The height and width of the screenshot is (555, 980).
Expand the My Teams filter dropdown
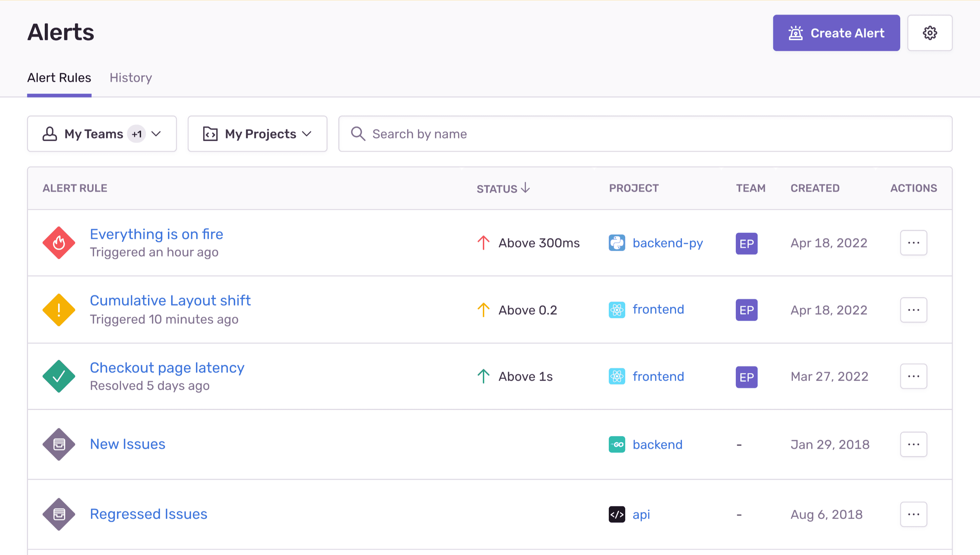(102, 134)
